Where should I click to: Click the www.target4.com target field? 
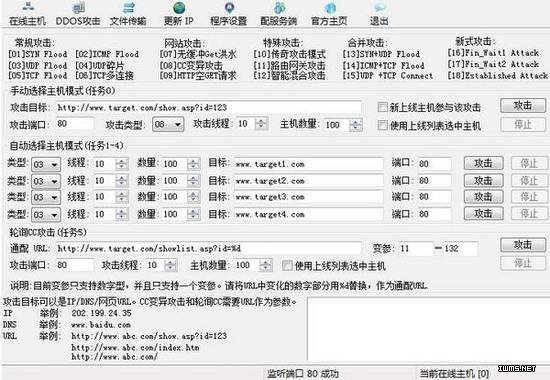[x=308, y=214]
